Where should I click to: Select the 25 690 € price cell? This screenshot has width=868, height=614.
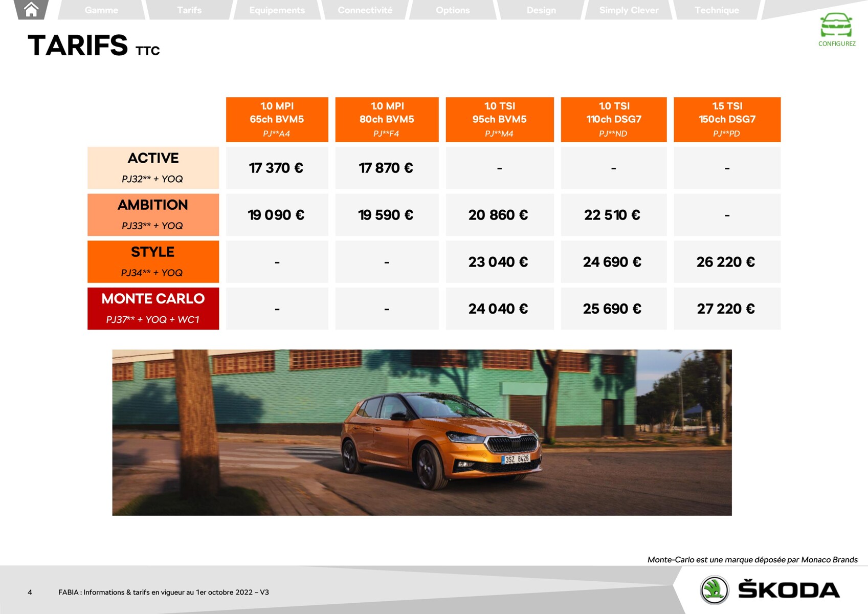(614, 309)
